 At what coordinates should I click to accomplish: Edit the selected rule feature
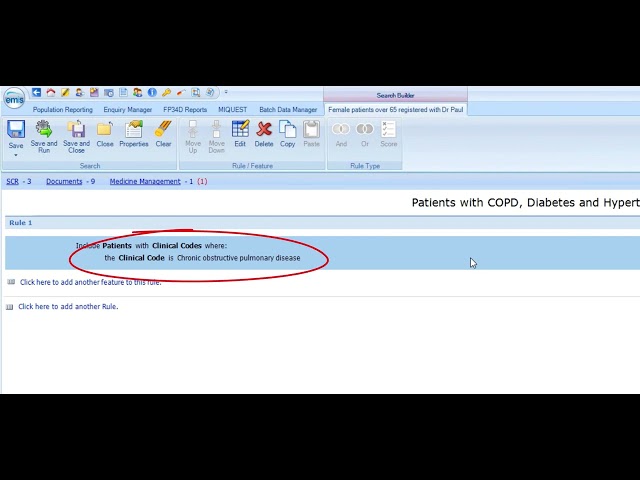coord(240,134)
